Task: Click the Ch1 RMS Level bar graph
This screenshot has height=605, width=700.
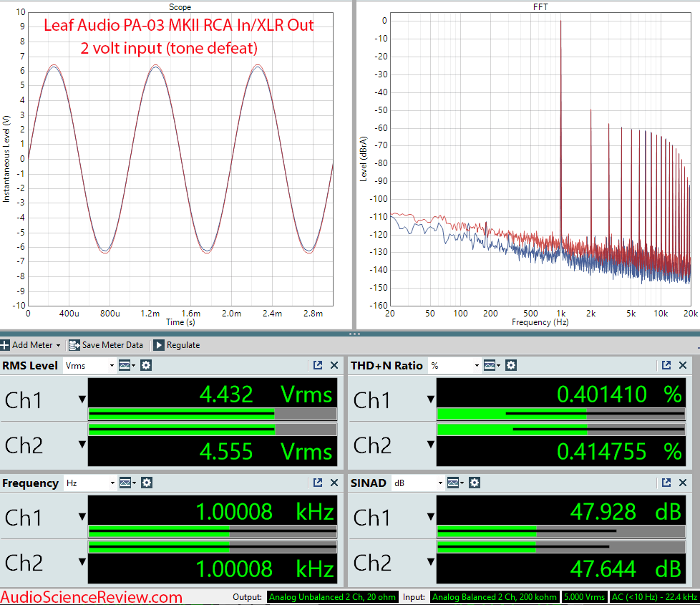Action: pos(213,414)
